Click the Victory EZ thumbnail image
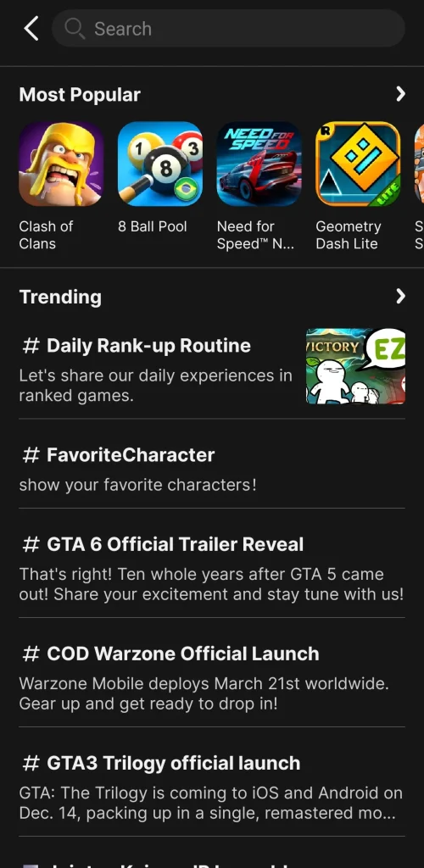 tap(355, 366)
